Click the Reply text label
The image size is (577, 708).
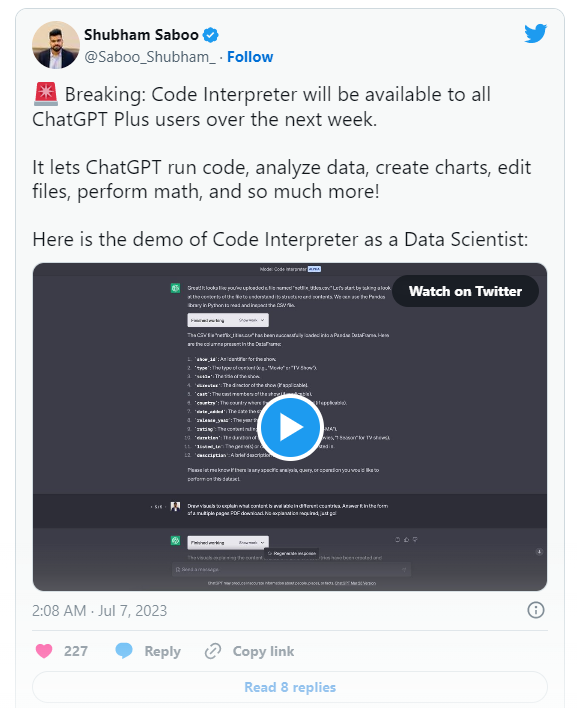(163, 651)
